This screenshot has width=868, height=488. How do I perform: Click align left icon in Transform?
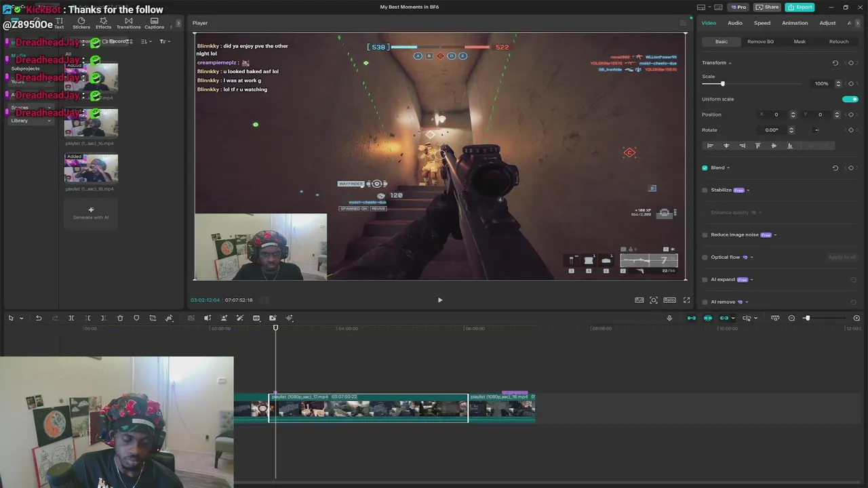tap(710, 146)
